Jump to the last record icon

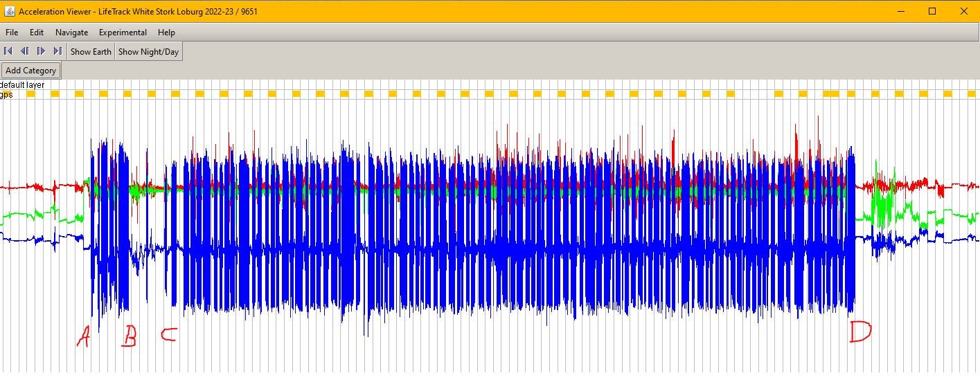(57, 51)
